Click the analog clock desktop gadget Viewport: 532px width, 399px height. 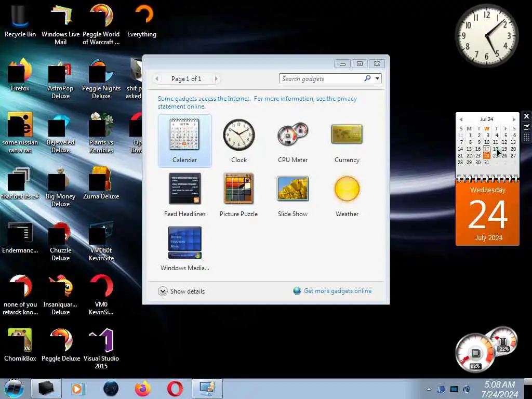(x=486, y=36)
